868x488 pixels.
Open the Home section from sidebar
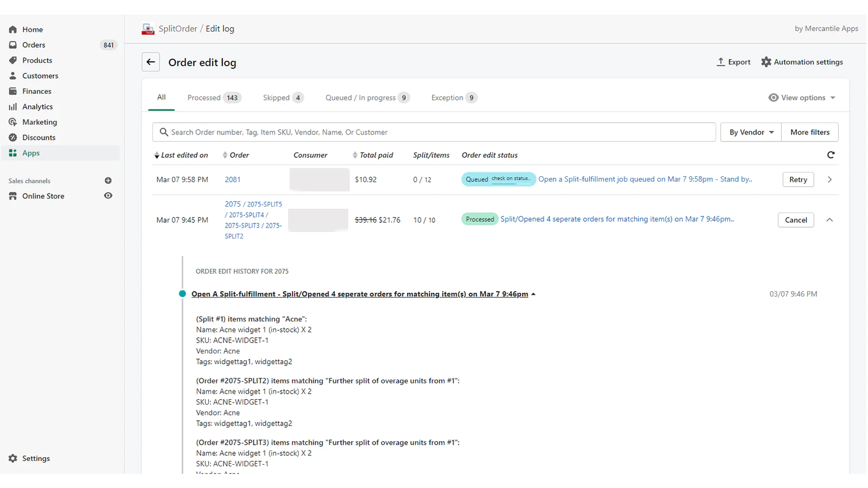[33, 29]
